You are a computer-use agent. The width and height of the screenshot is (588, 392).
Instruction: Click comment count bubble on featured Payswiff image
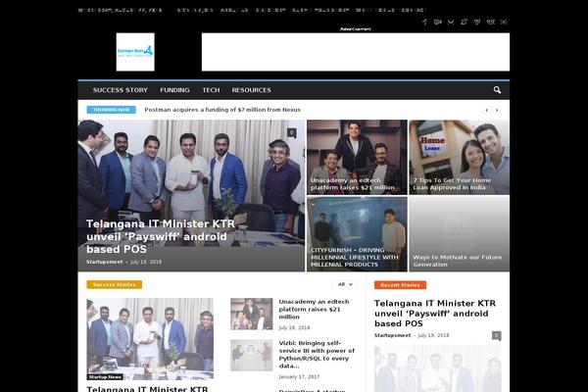click(x=292, y=132)
